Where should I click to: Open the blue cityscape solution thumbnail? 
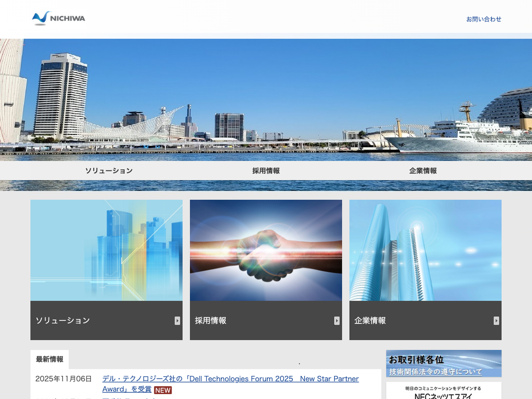106,250
